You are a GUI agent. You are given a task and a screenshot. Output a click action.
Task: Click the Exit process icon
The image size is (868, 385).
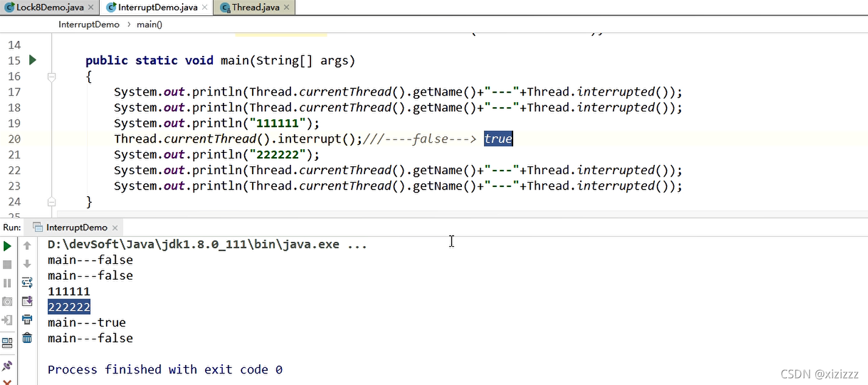click(7, 320)
